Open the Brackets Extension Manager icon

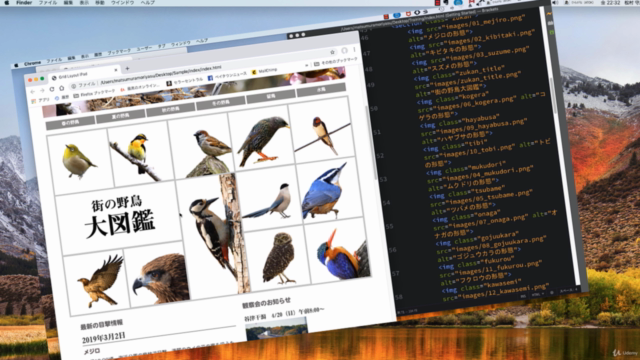(x=550, y=23)
